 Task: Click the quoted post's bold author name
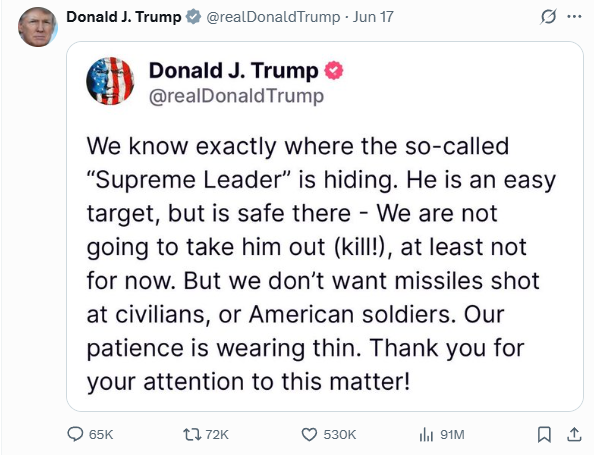pos(234,70)
